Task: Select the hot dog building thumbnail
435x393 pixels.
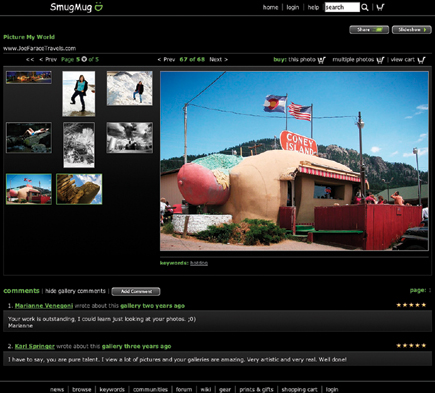Action: tap(29, 189)
